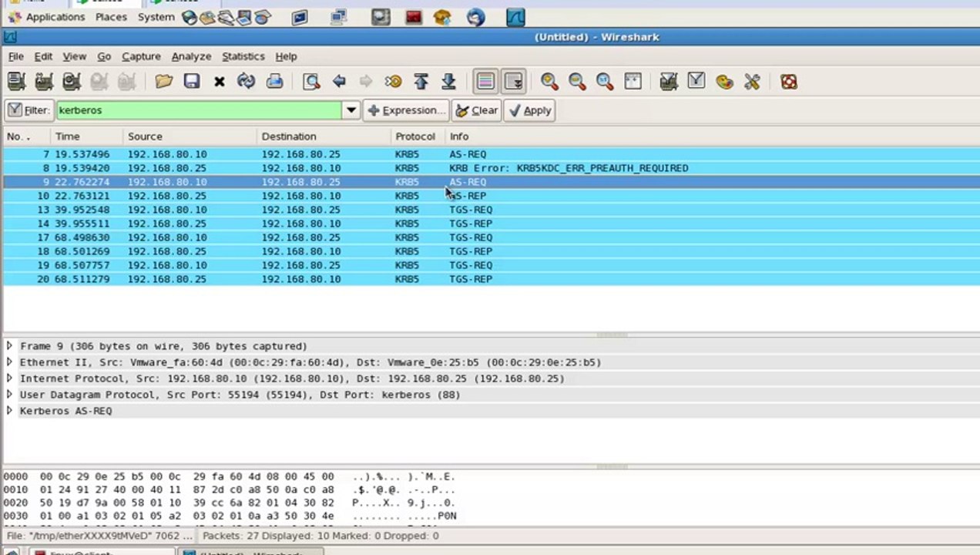Click the Expression... button
980x555 pixels.
406,110
